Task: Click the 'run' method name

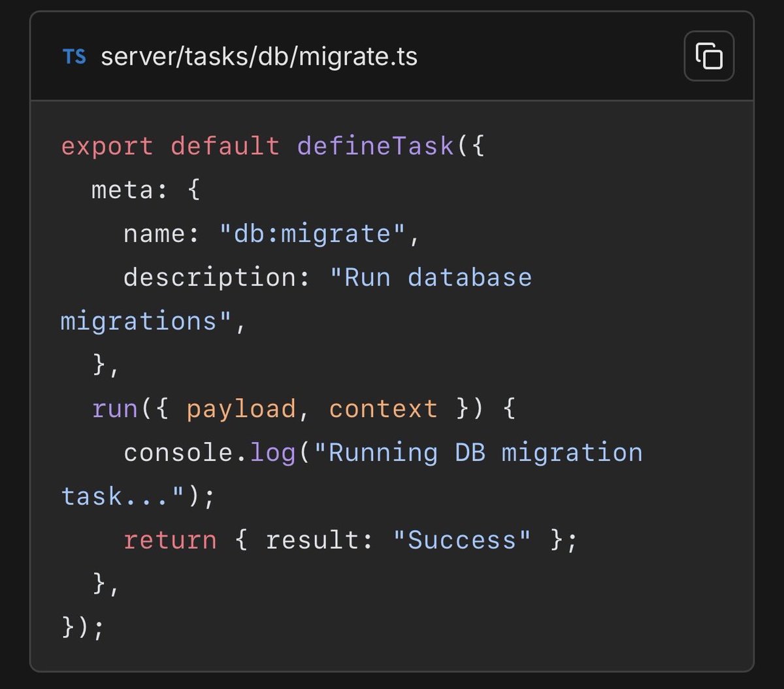Action: 114,409
